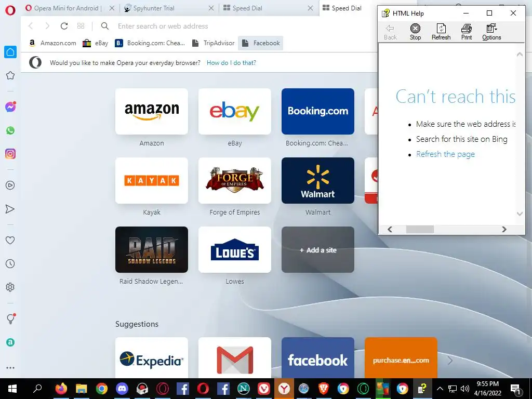Open the Kayak speed dial tile

pos(152,180)
